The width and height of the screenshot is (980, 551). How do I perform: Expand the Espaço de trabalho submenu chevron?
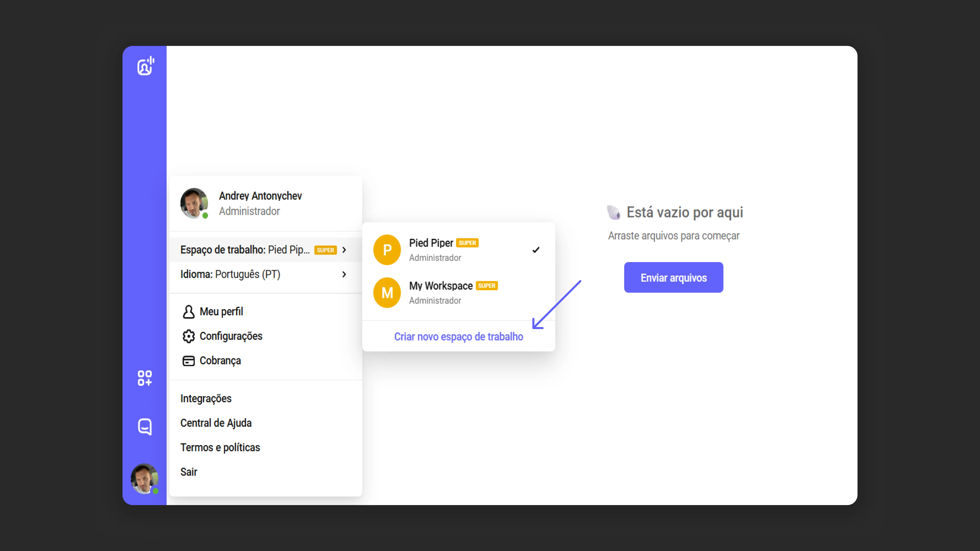pyautogui.click(x=344, y=250)
